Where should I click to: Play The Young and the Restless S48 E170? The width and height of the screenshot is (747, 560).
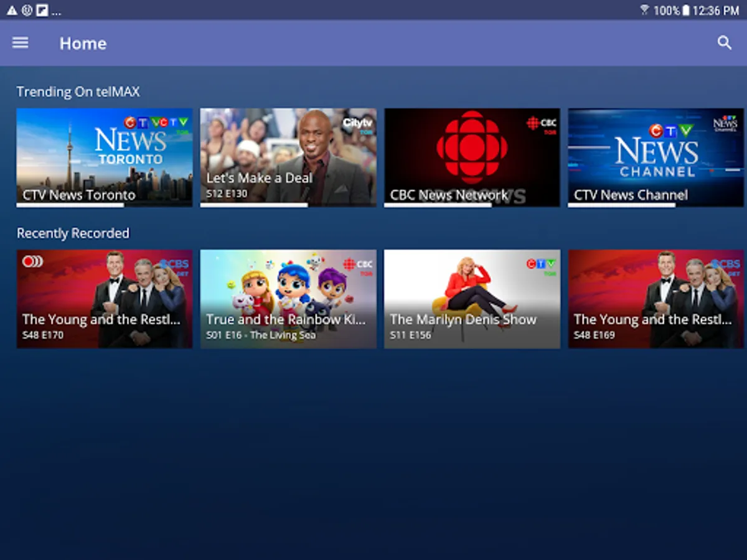pos(105,299)
